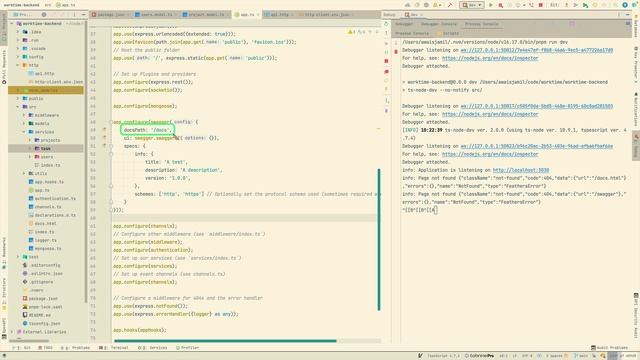Hide the Project tool window with minimize icon
This screenshot has height=360, width=640.
[x=83, y=14]
